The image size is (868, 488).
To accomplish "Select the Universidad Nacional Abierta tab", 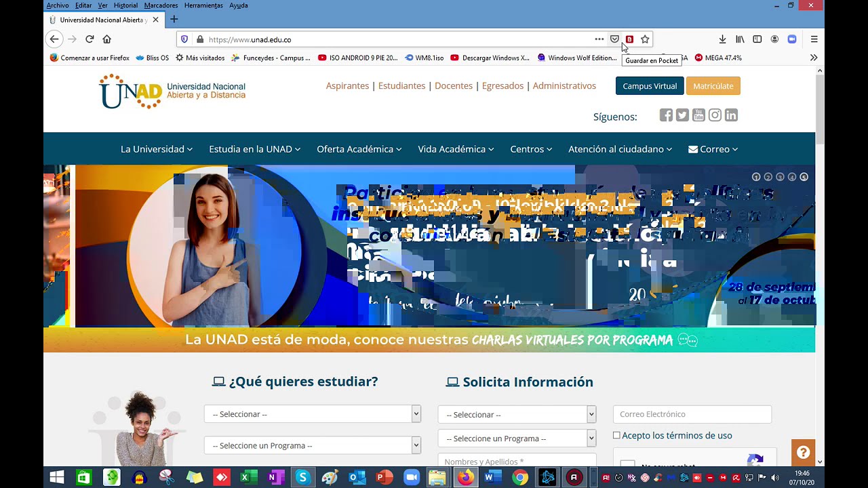I will point(103,20).
